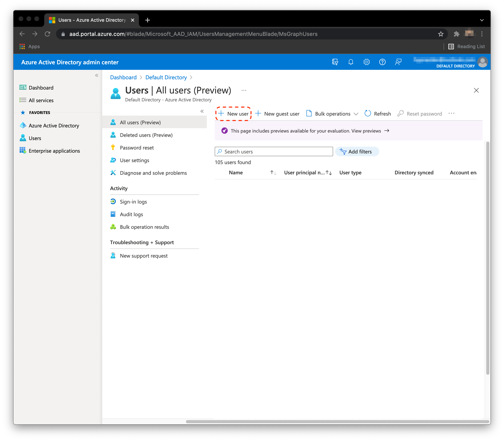The image size is (504, 441).
Task: Click the help question mark icon
Action: click(382, 62)
